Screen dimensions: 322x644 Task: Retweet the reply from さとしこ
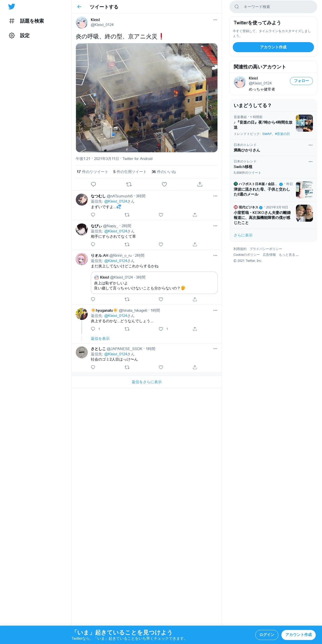click(127, 367)
